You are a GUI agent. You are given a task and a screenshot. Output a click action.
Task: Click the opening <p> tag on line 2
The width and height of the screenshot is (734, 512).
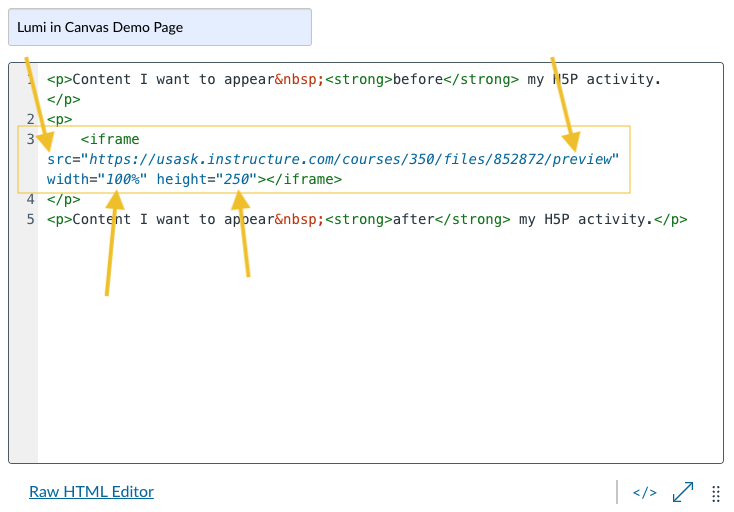coord(59,119)
